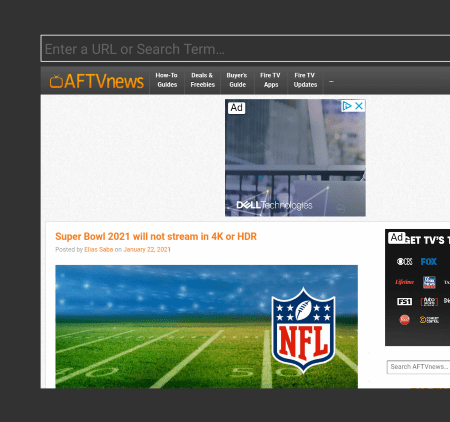
Task: Click the red circular channel logo
Action: (x=404, y=320)
